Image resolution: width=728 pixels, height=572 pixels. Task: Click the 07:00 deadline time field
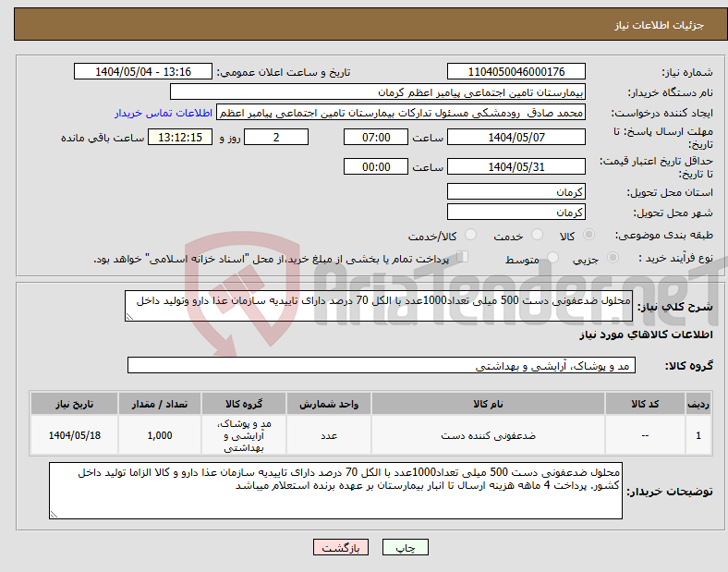[x=376, y=137]
